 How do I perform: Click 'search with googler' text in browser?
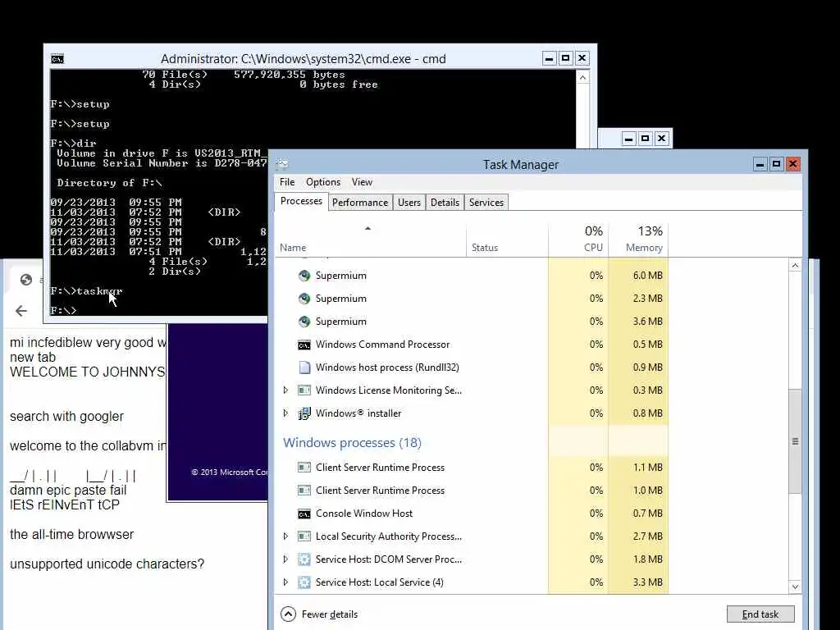click(66, 416)
